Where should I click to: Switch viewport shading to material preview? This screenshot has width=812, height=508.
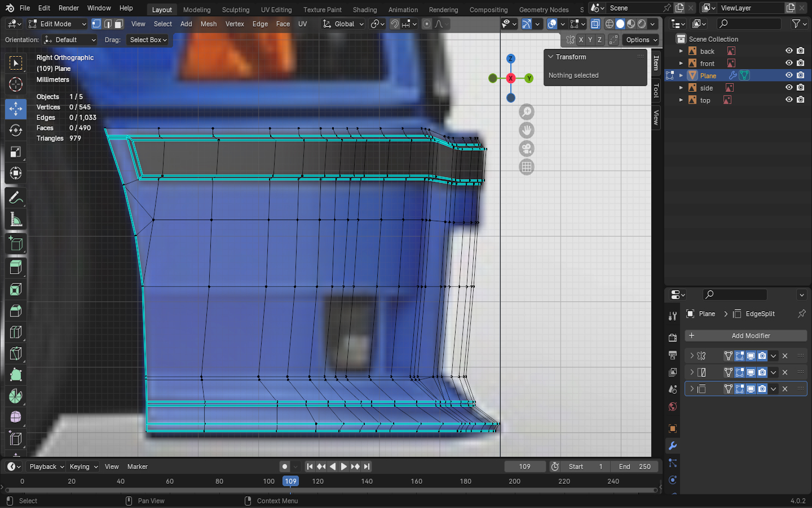[x=631, y=24]
